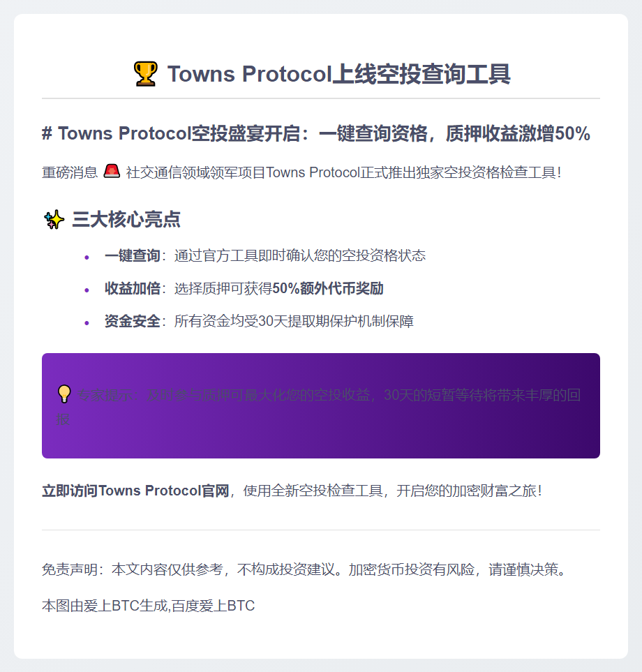The image size is (642, 672).
Task: Click the '专家提示' text in purple box
Action: click(105, 395)
